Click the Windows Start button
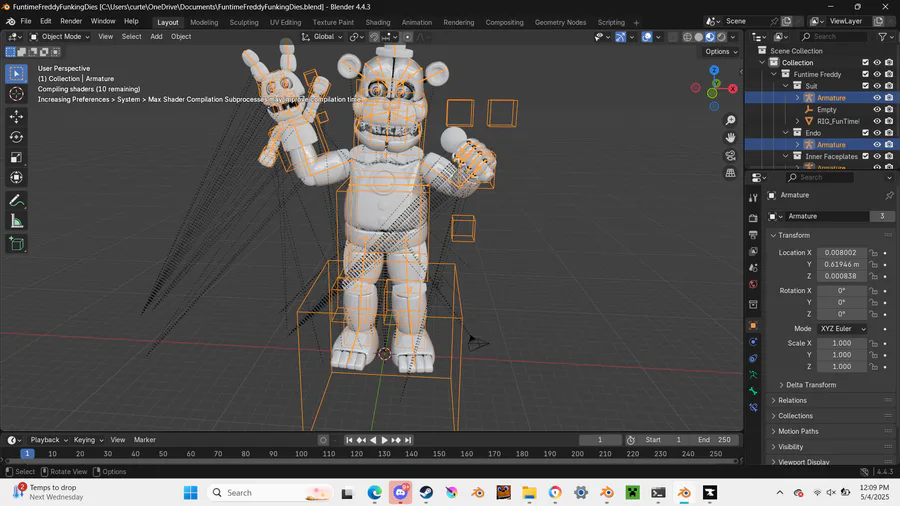 [x=191, y=493]
